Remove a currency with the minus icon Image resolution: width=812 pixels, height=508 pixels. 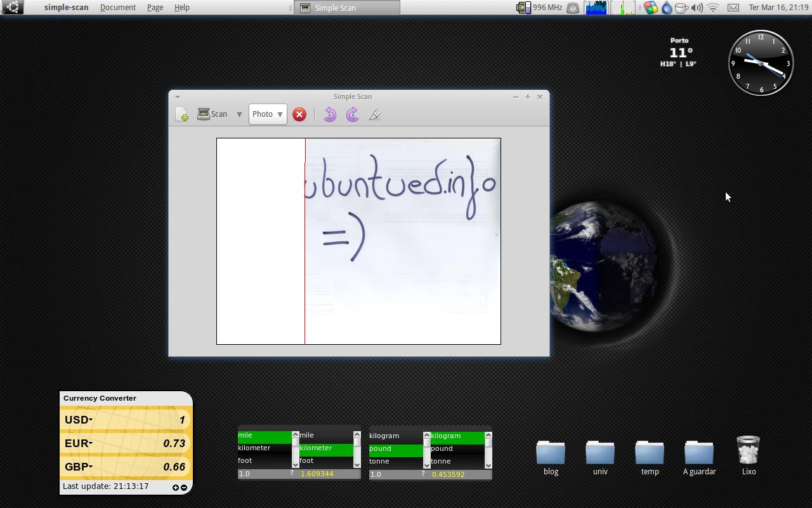point(184,488)
